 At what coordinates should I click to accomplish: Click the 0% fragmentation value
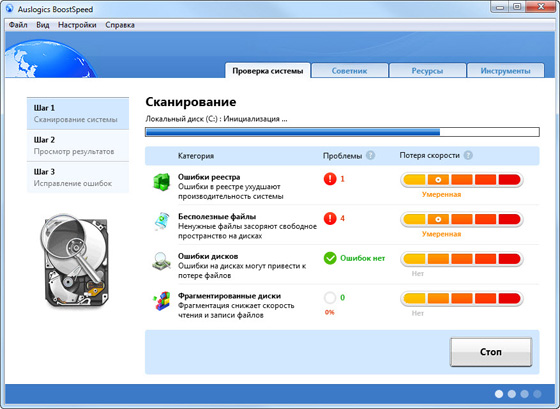[330, 312]
